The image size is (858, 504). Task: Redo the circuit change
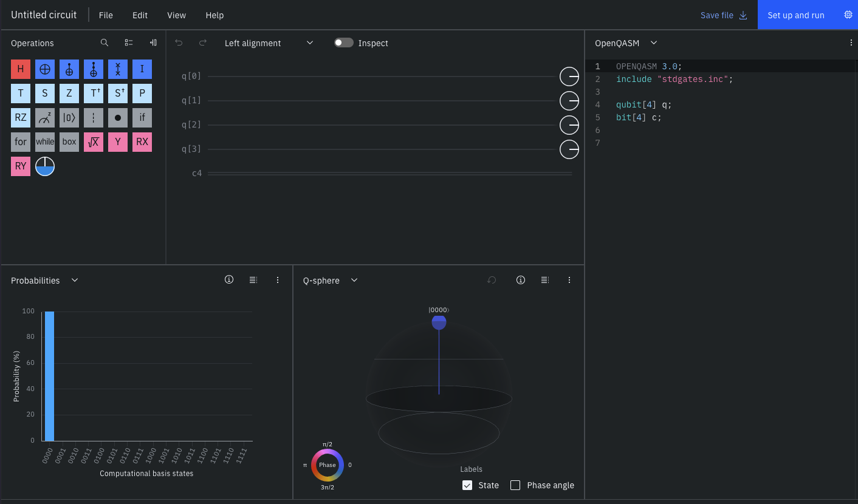(x=203, y=43)
